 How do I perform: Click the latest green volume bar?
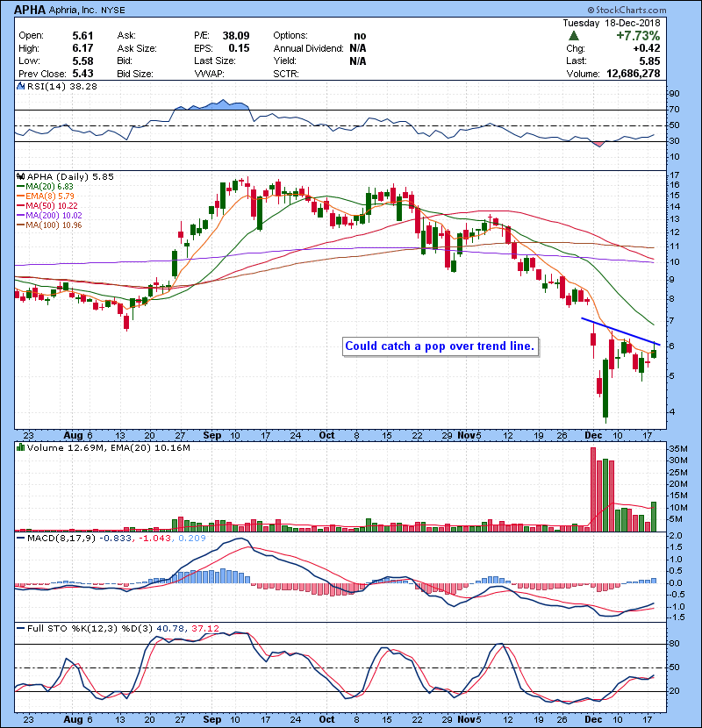(x=654, y=517)
